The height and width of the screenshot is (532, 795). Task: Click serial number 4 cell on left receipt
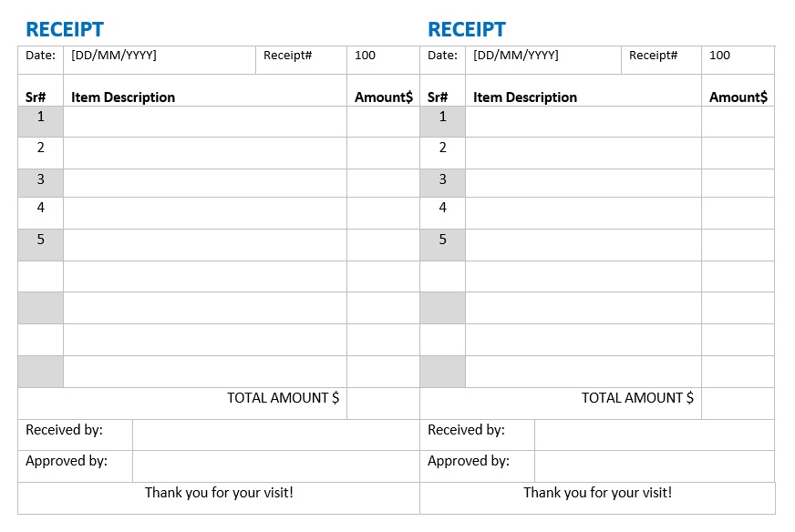coord(41,208)
